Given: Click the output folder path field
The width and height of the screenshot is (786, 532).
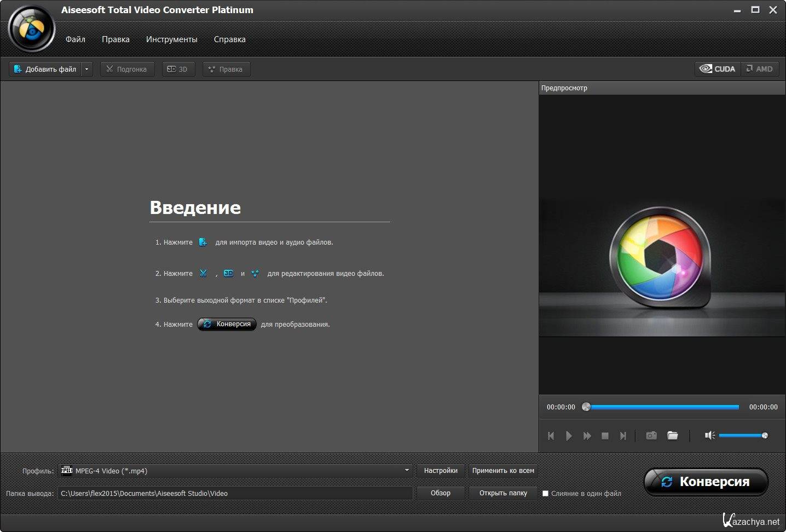Looking at the screenshot, I should tap(235, 493).
